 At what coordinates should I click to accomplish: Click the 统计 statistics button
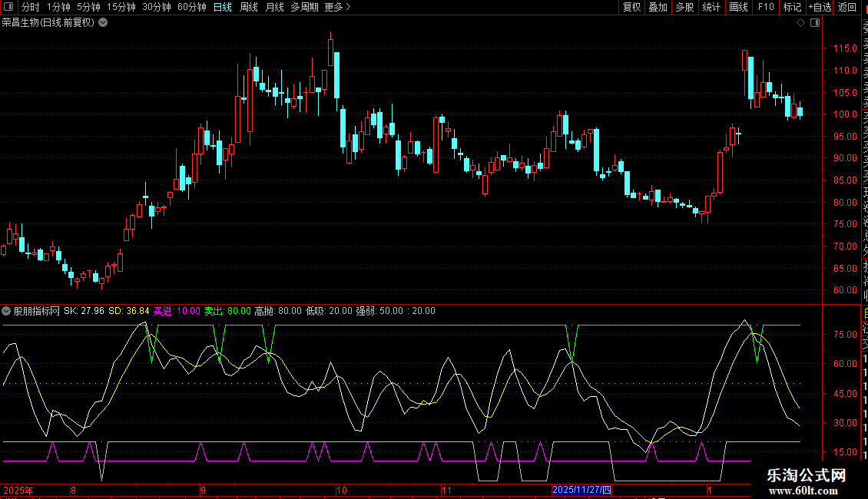(711, 7)
